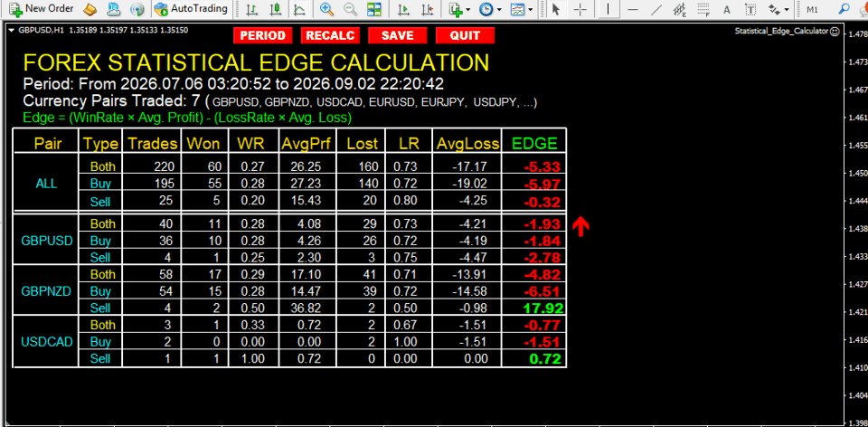868x427 pixels.
Task: Select the Fibonacci Retracement tool
Action: pos(703,9)
